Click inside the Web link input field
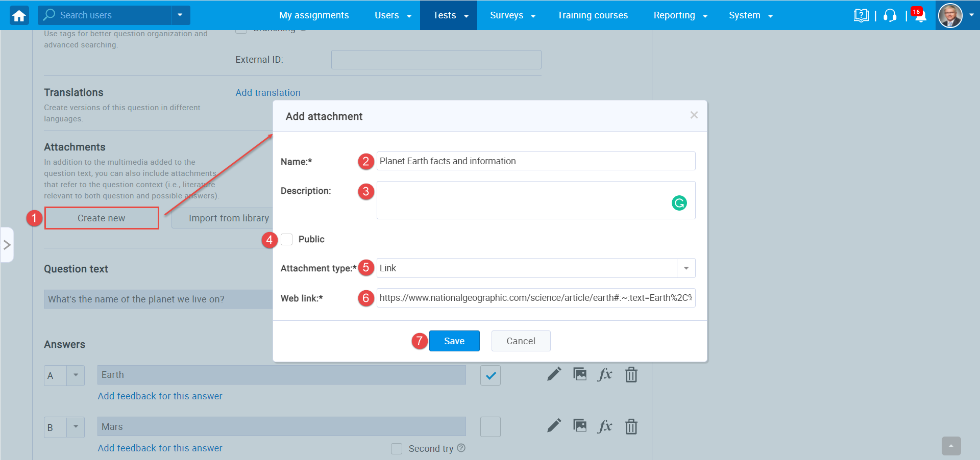Viewport: 980px width, 460px height. [x=536, y=298]
